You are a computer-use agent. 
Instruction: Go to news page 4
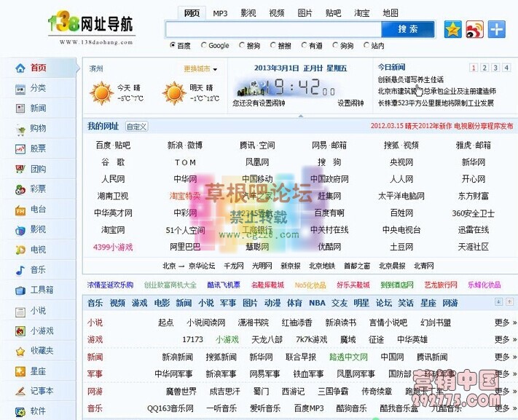tap(506, 68)
